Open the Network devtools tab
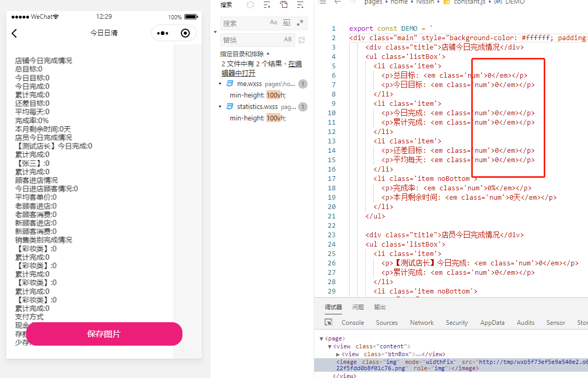 [422, 323]
